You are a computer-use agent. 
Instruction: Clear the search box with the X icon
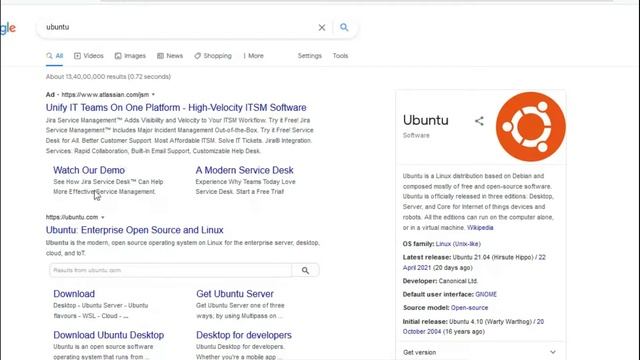(322, 27)
